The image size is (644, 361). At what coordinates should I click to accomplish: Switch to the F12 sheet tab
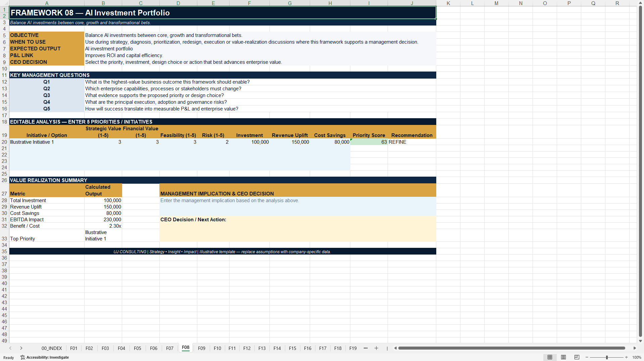(247, 348)
